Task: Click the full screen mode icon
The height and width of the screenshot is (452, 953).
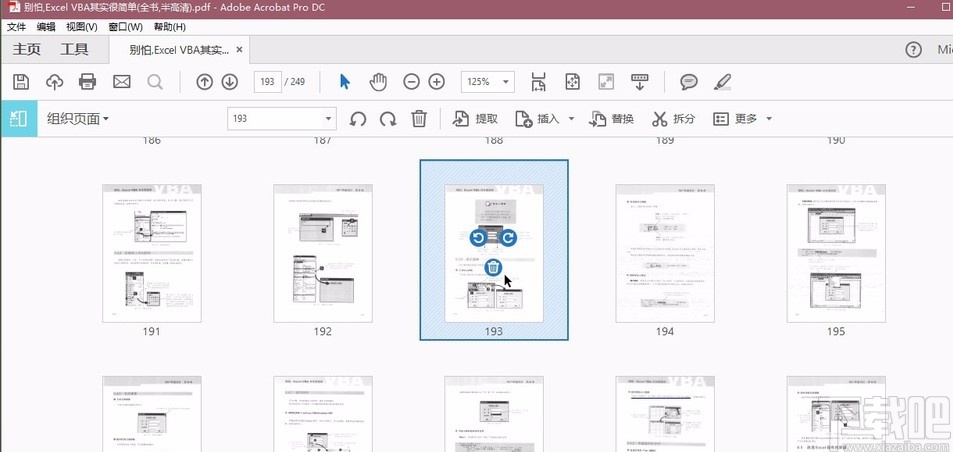Action: (606, 81)
